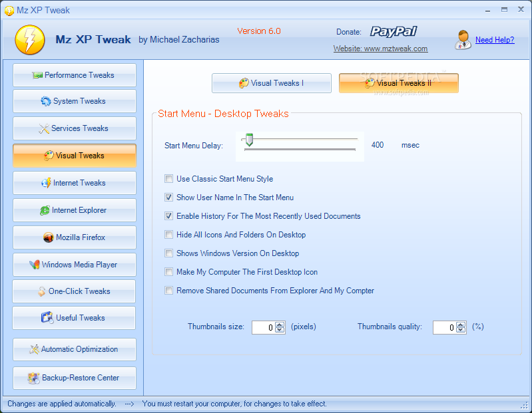Click the 400 delay value text

point(378,145)
